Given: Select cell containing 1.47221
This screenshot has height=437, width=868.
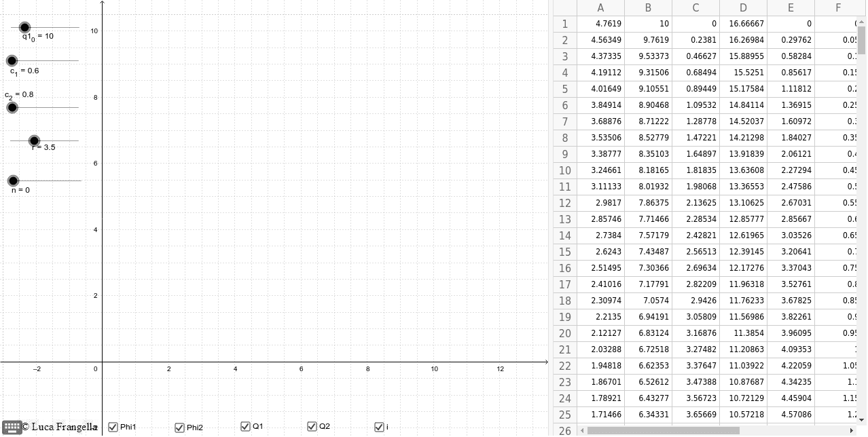Looking at the screenshot, I should 695,138.
